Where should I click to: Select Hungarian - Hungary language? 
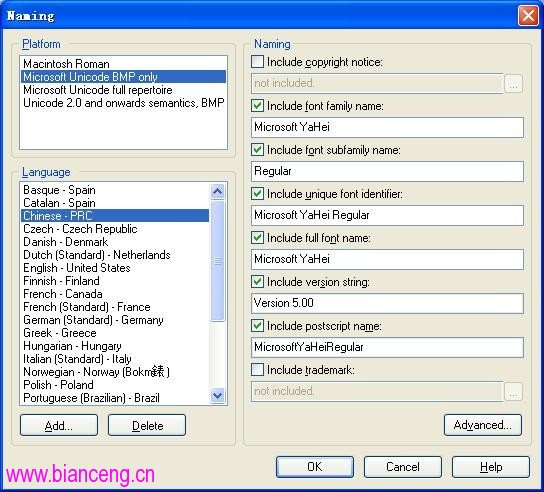(115, 346)
